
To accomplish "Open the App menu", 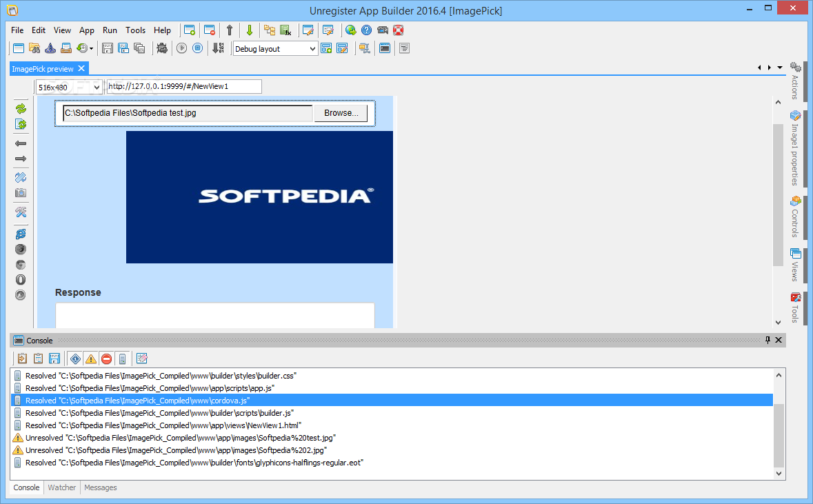I will click(87, 30).
